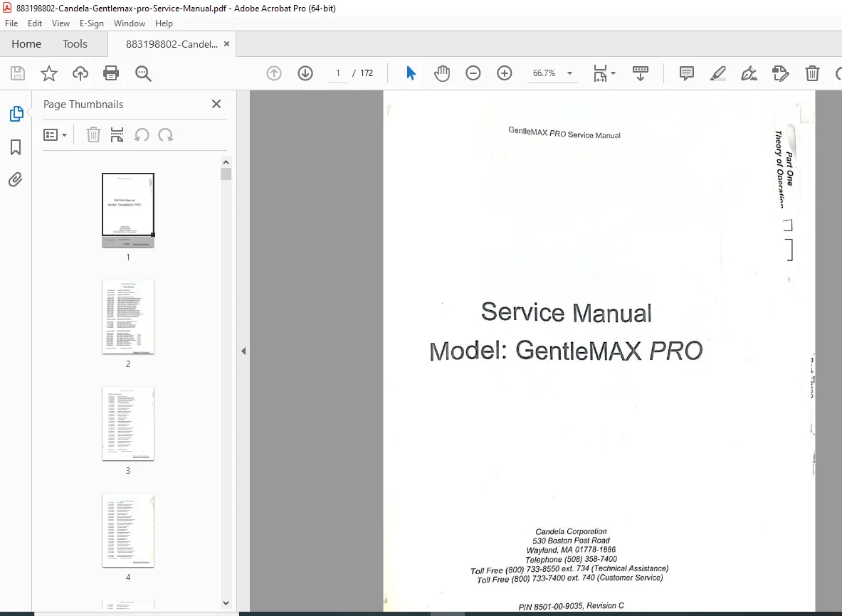Click the Fit page width icon
Screen dimensions: 842x616
(600, 73)
